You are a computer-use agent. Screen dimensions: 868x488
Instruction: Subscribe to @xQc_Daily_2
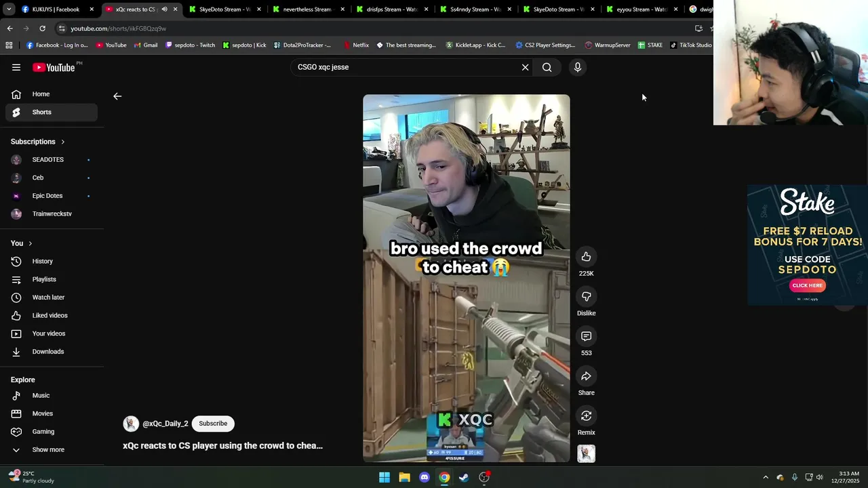(x=213, y=424)
